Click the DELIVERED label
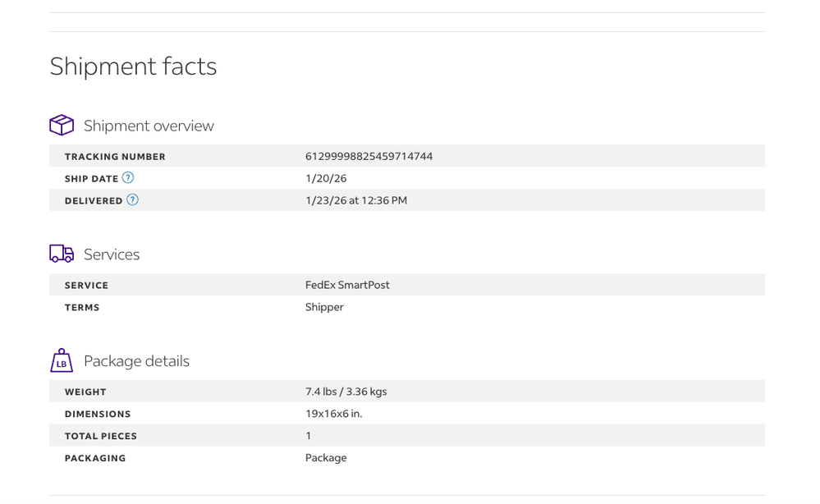This screenshot has height=504, width=820. [94, 201]
